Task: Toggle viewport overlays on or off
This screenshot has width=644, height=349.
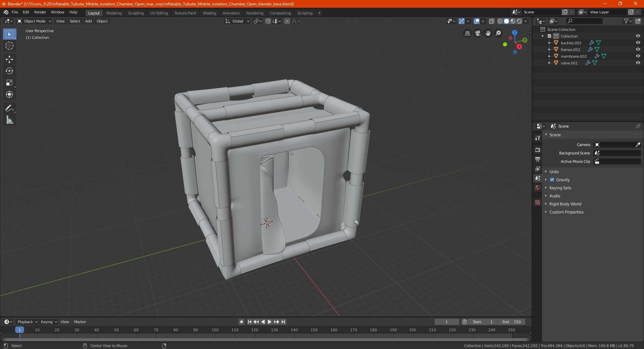Action: (477, 21)
